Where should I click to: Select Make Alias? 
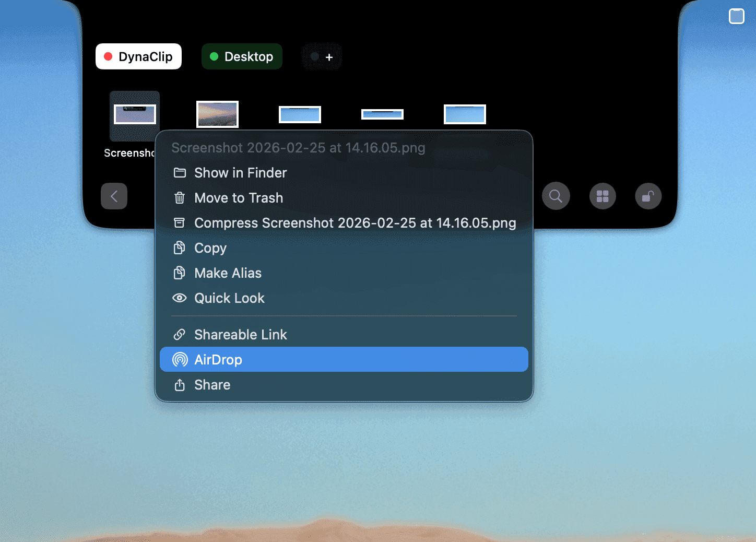tap(344, 273)
